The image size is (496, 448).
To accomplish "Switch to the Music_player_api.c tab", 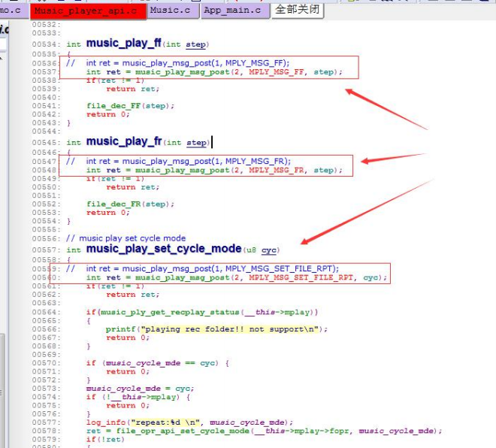I will [x=88, y=11].
